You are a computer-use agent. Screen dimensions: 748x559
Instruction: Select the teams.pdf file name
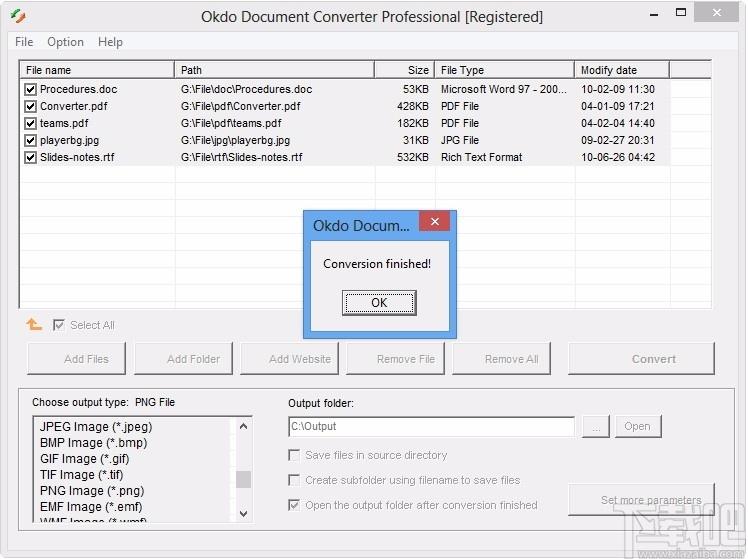pyautogui.click(x=64, y=124)
